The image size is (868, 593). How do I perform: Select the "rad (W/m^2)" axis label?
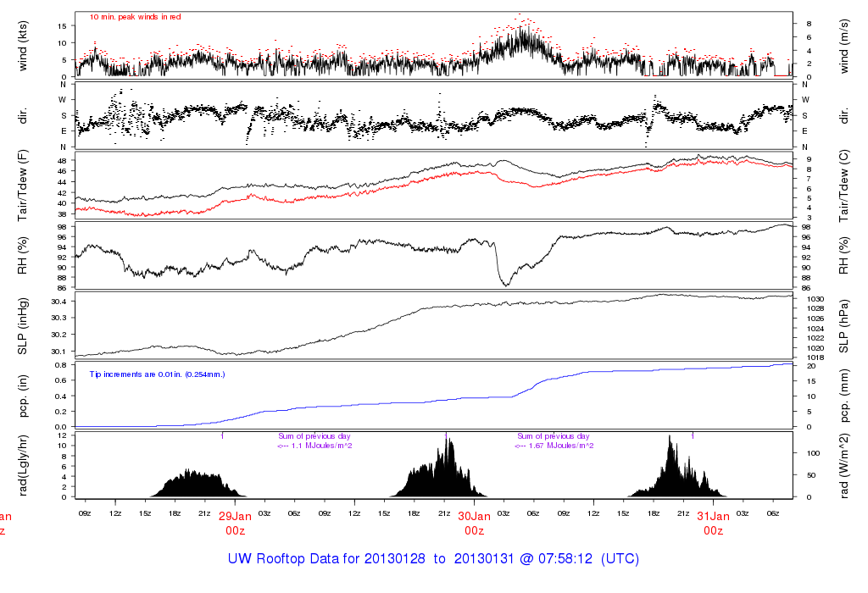843,465
